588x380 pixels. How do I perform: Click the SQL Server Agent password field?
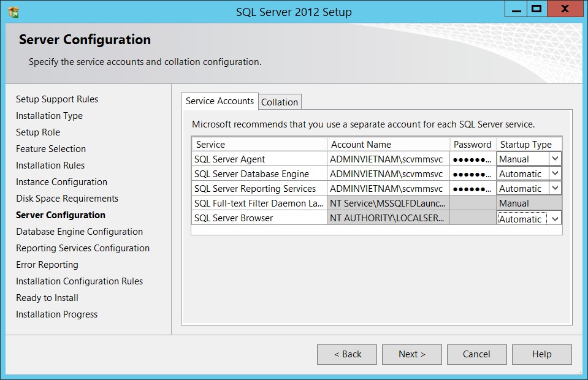tap(473, 159)
